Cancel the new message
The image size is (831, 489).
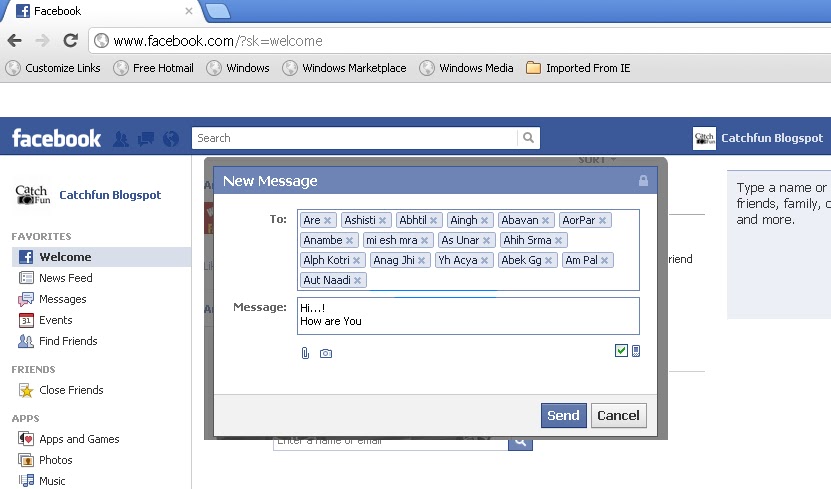(618, 415)
